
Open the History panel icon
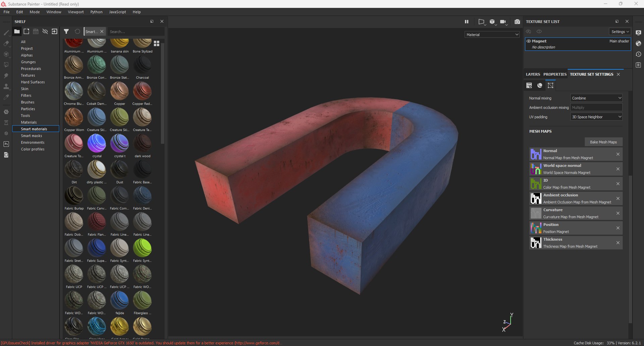[x=638, y=54]
